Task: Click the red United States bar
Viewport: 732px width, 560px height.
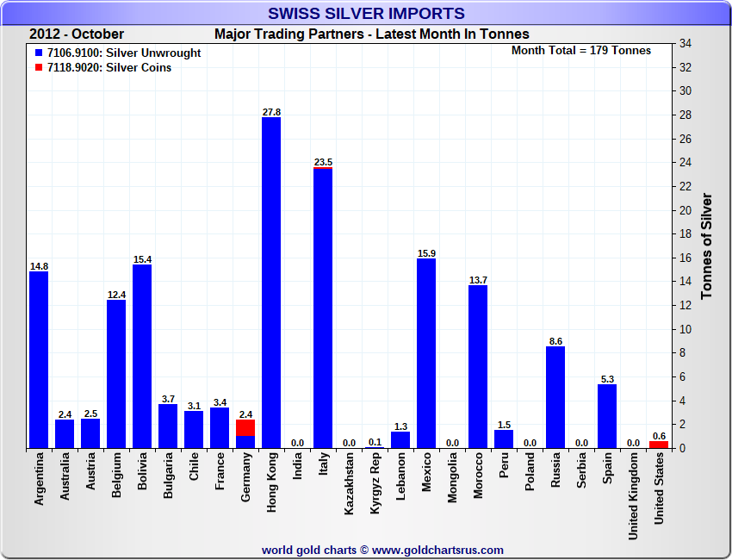Action: 659,445
